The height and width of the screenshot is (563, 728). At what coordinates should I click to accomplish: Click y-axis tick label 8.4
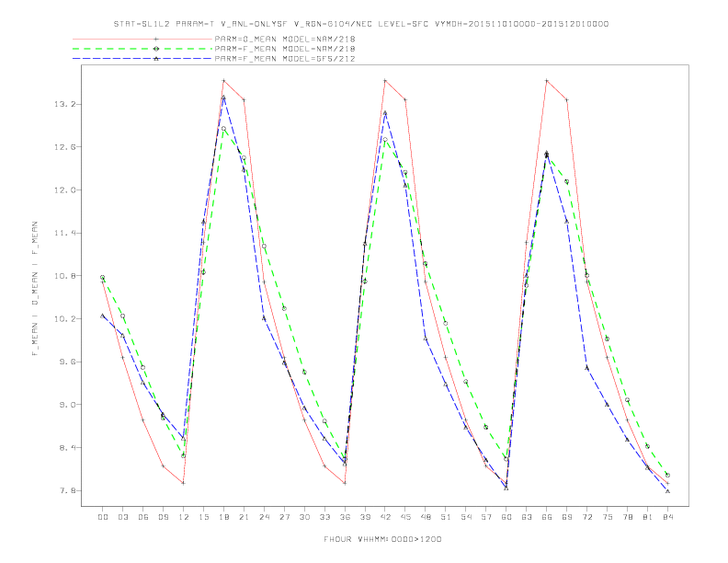66,448
